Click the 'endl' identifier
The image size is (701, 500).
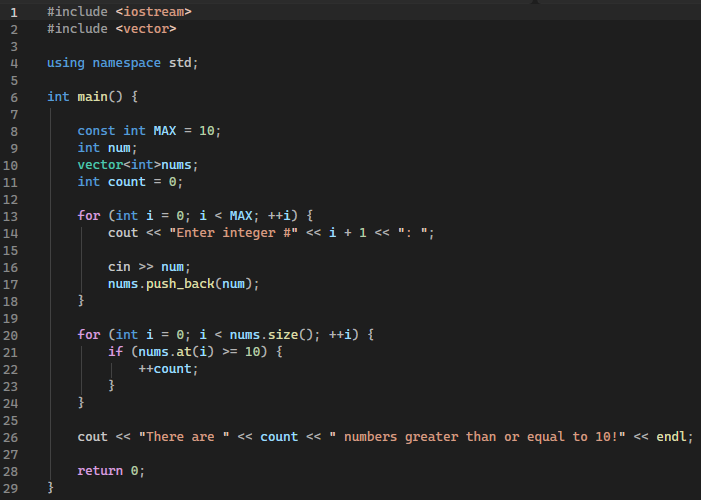671,436
